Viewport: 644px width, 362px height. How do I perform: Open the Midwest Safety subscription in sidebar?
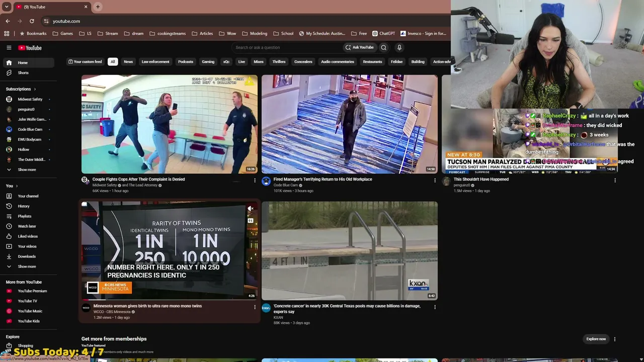pos(28,100)
